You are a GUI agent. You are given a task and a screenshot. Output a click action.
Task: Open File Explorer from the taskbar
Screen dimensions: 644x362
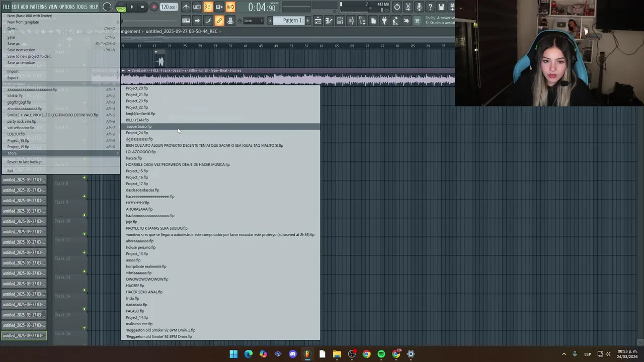point(337,354)
